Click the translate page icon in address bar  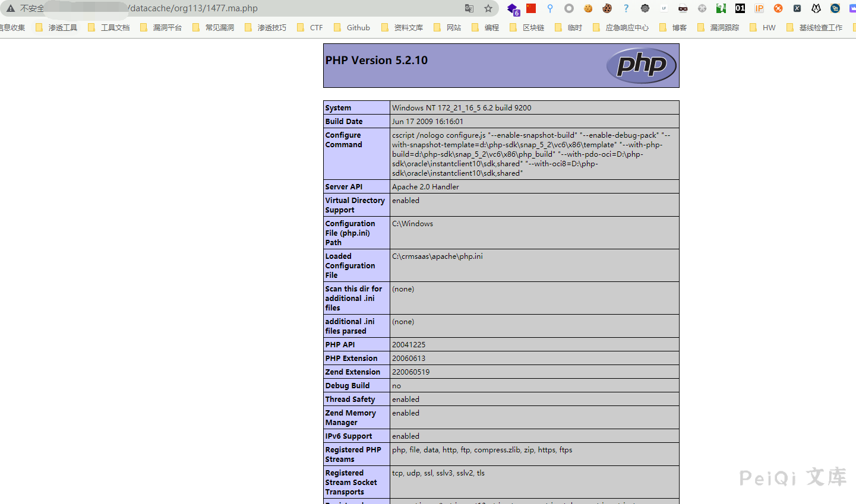(x=469, y=8)
